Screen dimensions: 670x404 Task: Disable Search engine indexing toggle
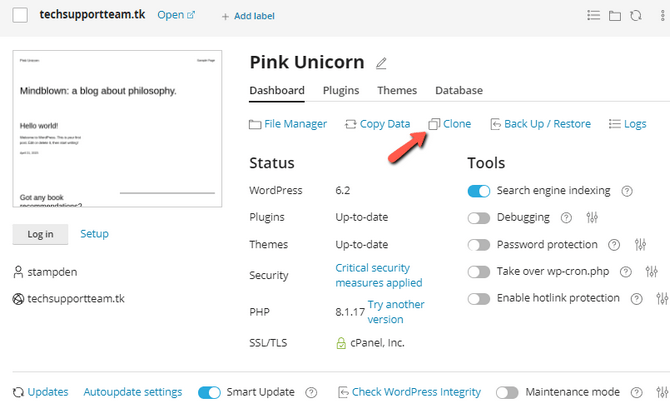click(479, 191)
